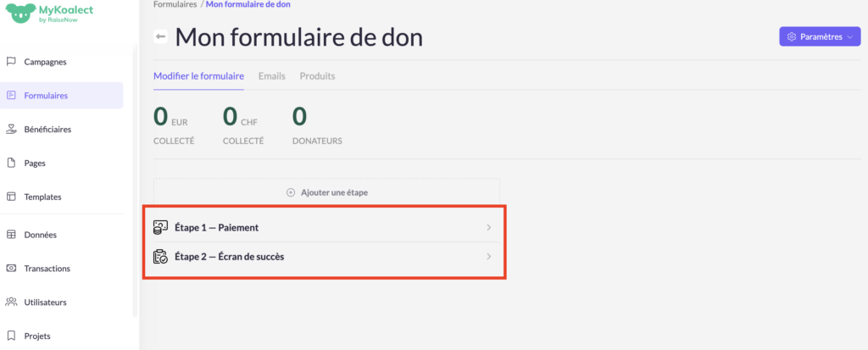Click the Étape 2 success screen icon
The image size is (868, 350).
pos(160,256)
